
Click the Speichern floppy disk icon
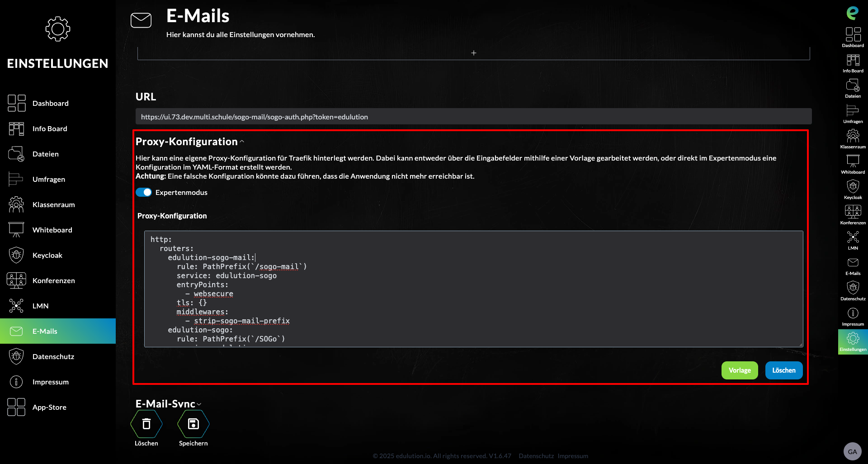[x=193, y=424]
